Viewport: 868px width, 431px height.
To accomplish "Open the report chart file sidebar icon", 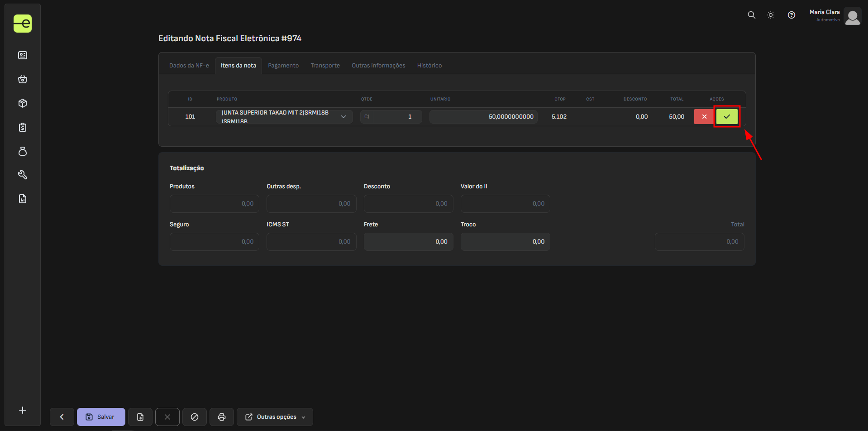I will (23, 199).
